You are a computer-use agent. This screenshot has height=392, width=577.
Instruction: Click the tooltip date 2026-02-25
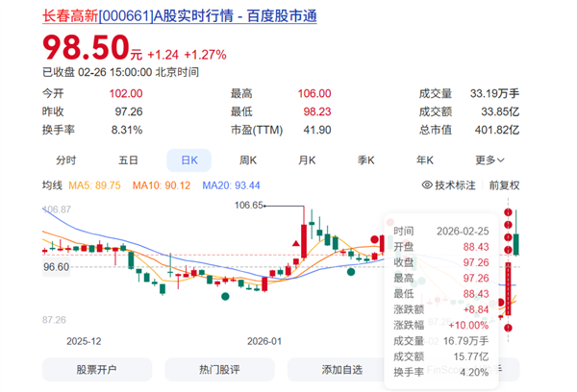tap(463, 232)
